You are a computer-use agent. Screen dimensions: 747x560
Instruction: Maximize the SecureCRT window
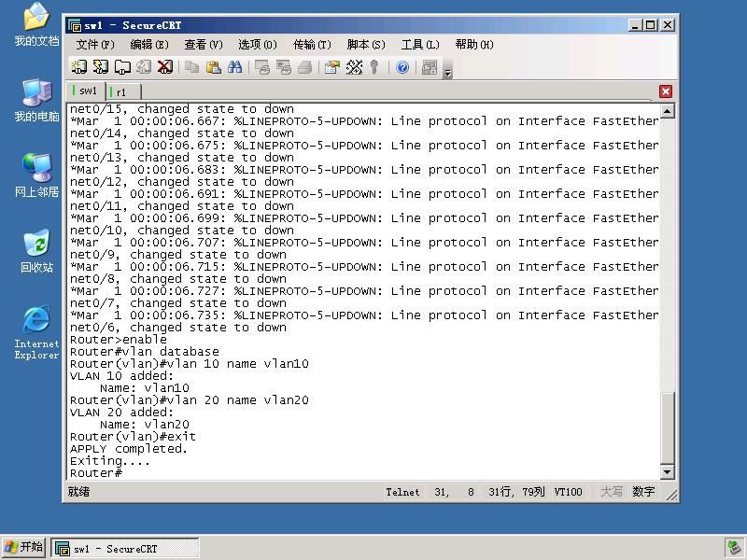point(650,25)
